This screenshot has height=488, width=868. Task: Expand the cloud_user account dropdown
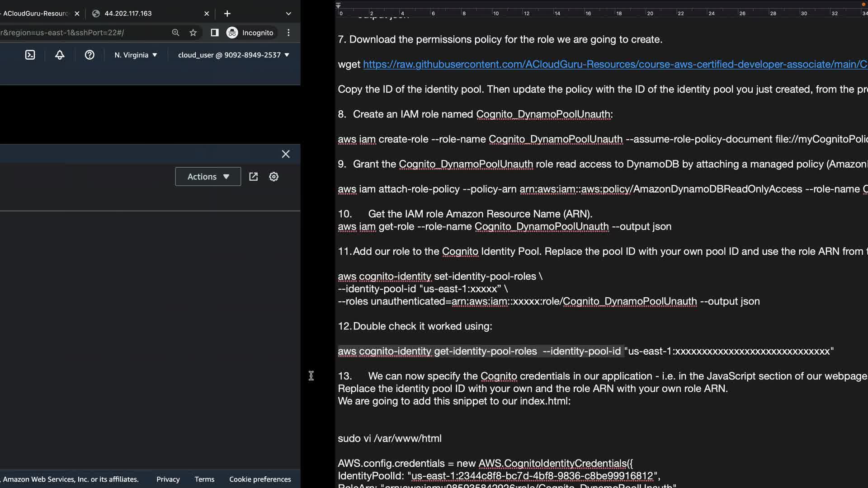[x=233, y=55]
